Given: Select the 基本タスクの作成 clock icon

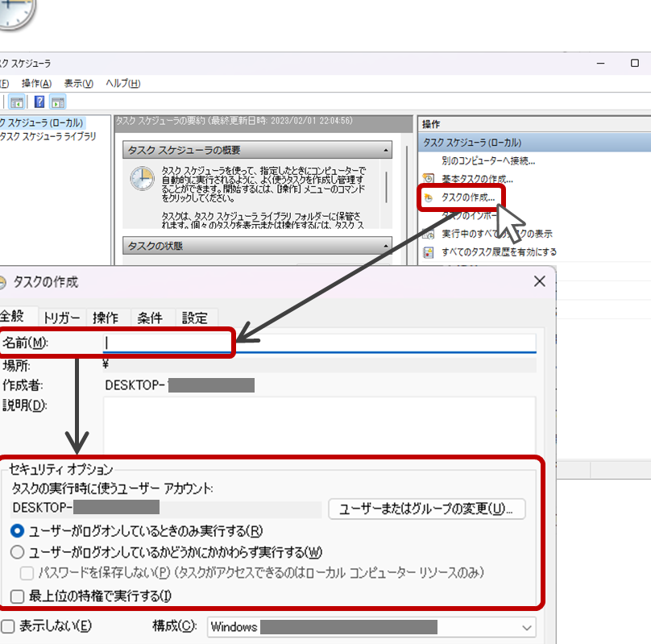Looking at the screenshot, I should [x=429, y=178].
